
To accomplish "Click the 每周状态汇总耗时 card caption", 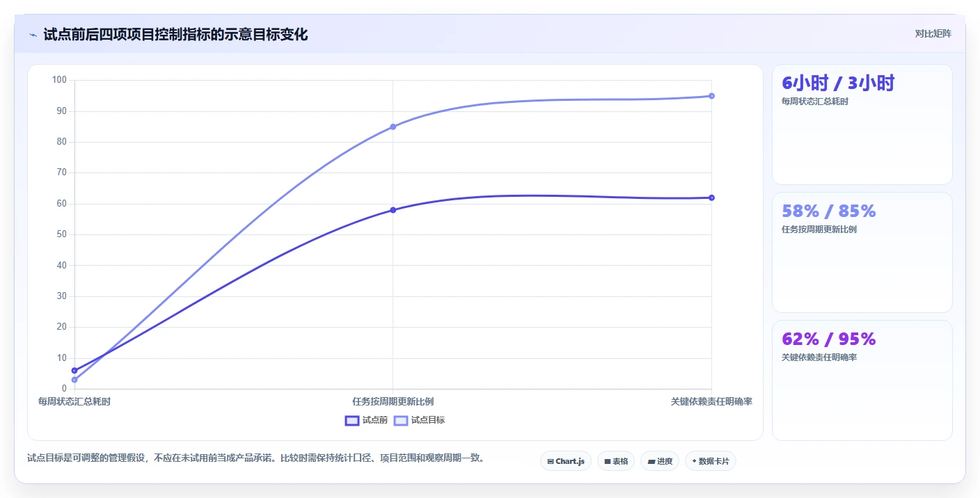I will (815, 102).
